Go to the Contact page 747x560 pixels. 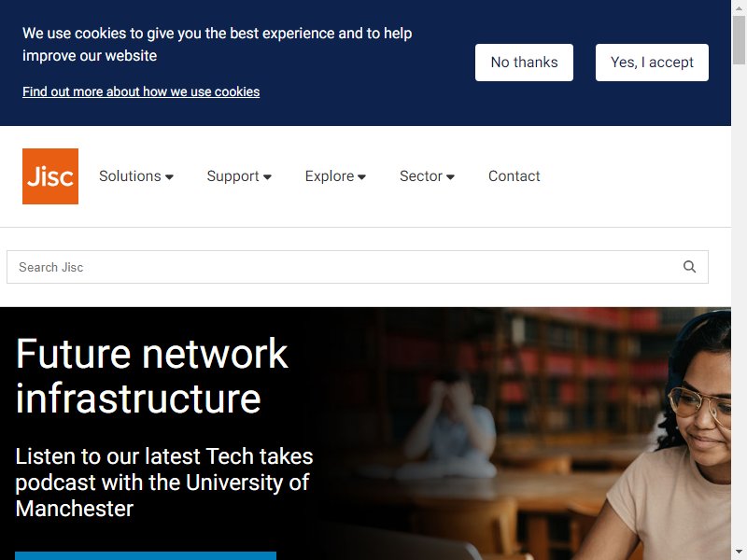coord(514,176)
